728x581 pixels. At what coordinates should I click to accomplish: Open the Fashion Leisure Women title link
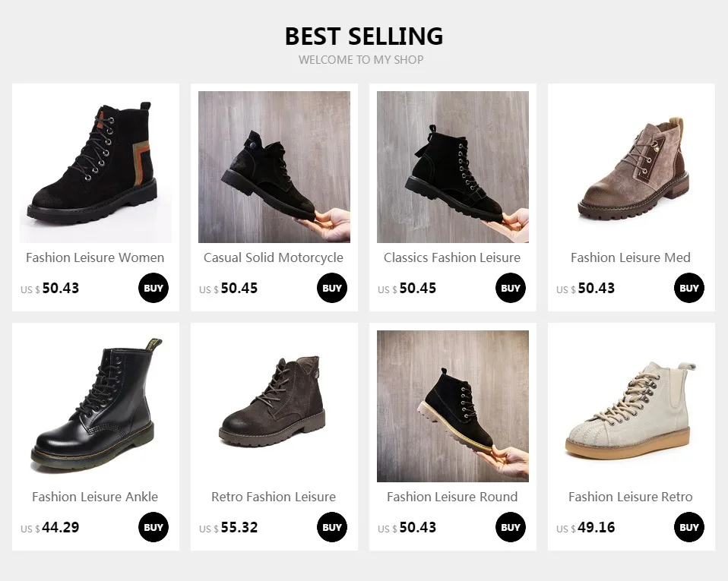pyautogui.click(x=95, y=257)
